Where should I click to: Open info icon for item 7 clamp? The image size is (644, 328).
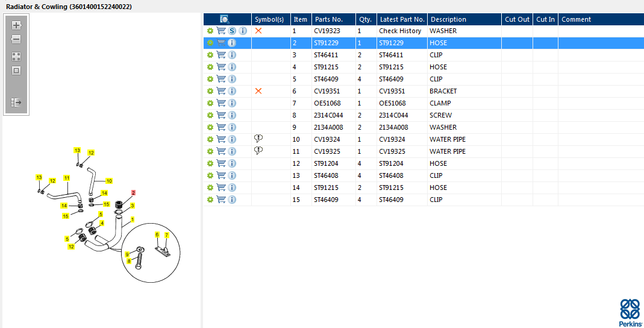point(232,103)
